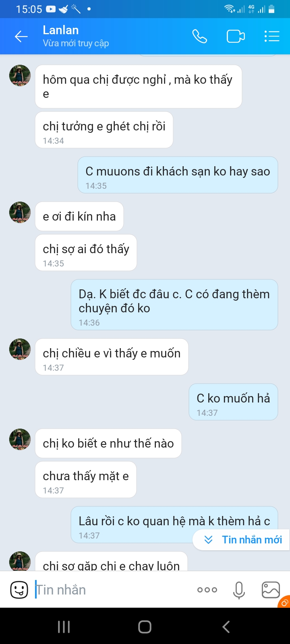Image resolution: width=290 pixels, height=644 pixels.
Task: Tap Lanlan's avatar beside first message
Action: point(20,76)
